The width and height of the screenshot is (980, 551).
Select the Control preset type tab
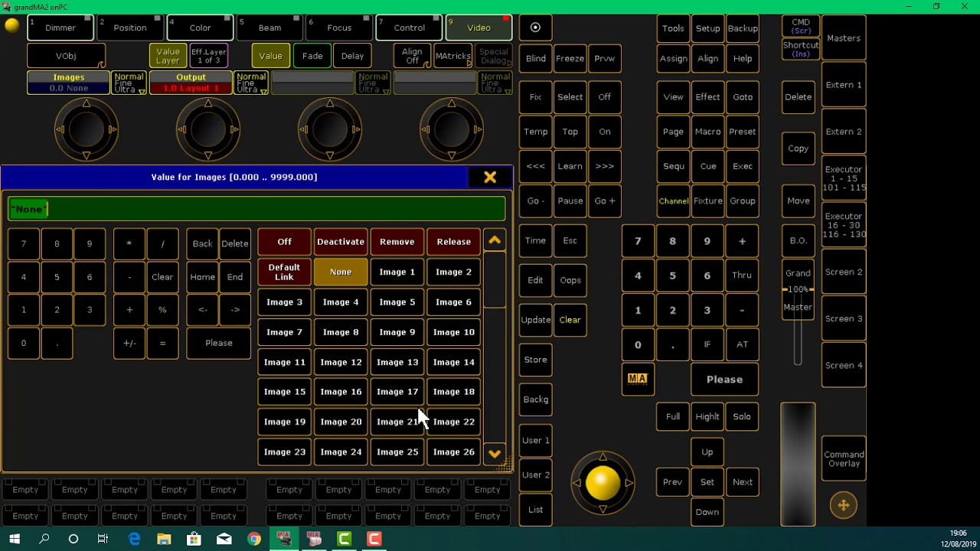tap(409, 28)
